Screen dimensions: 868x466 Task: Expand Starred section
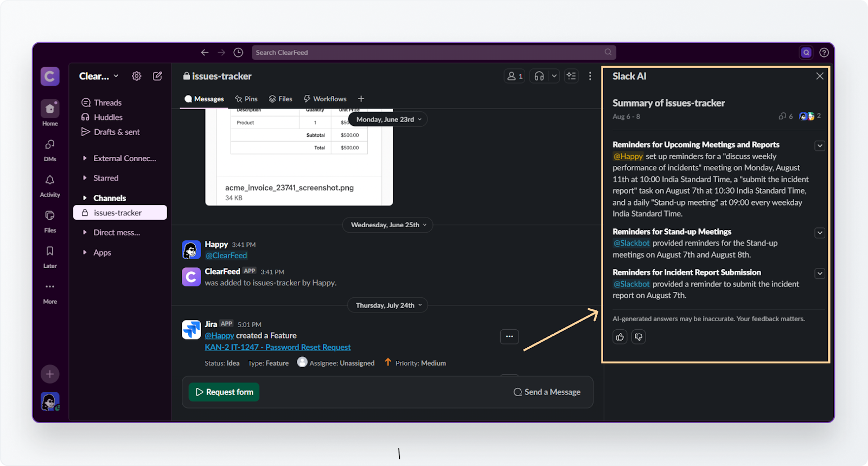pos(85,178)
